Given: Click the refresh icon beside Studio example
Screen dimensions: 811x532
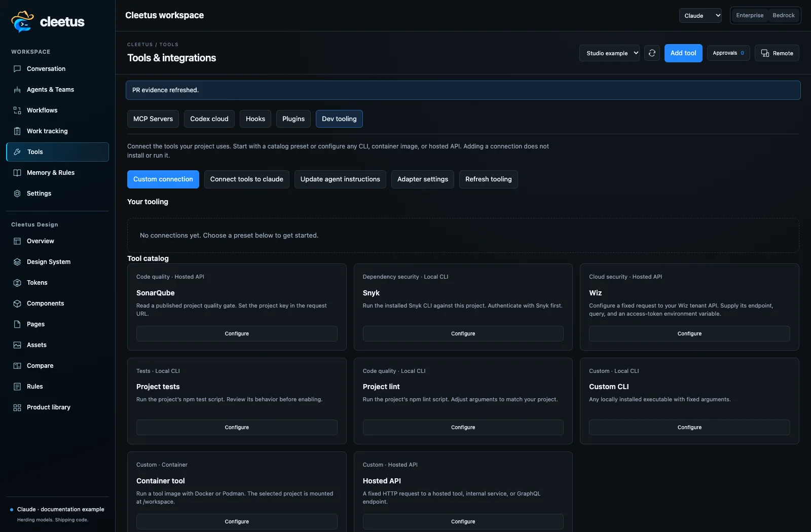Looking at the screenshot, I should pyautogui.click(x=652, y=53).
